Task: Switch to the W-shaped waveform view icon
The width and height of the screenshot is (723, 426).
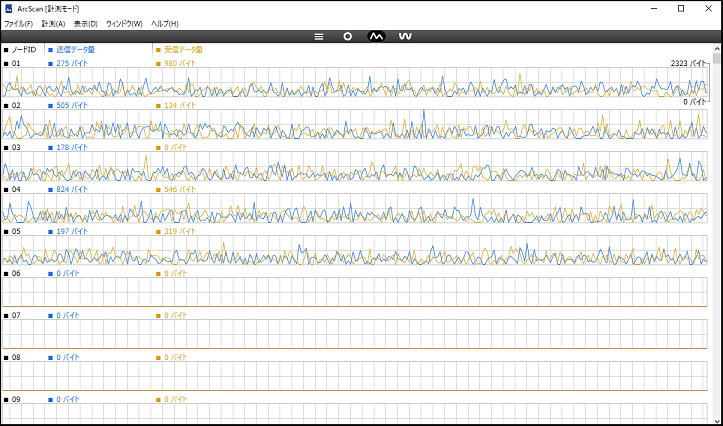Action: (x=405, y=36)
